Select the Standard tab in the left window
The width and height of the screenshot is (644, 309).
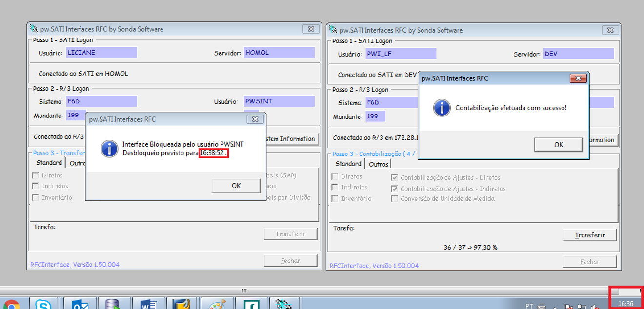coord(48,163)
